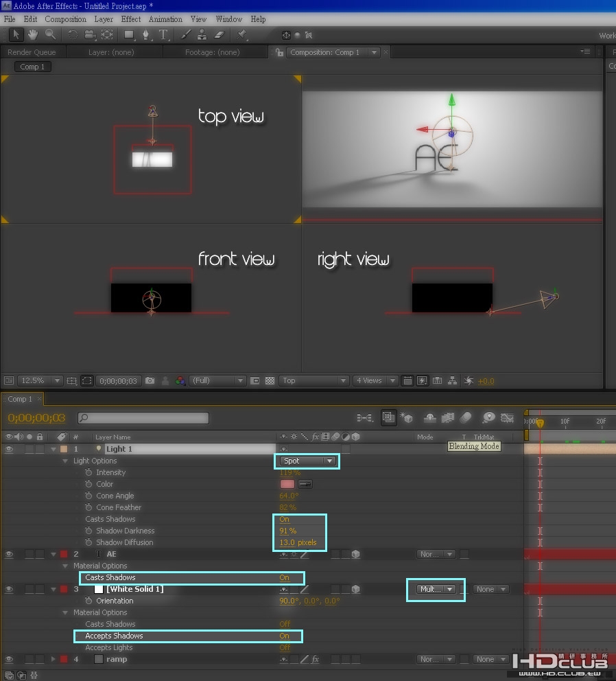Take a snapshot with camera icon
This screenshot has width=616, height=681.
(x=150, y=381)
